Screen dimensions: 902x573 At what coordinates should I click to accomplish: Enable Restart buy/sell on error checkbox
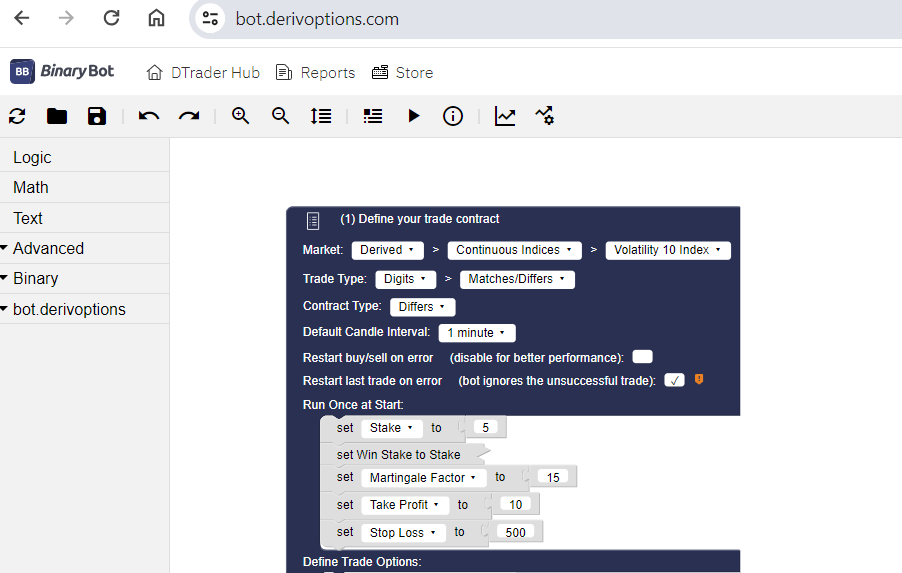[x=642, y=357]
